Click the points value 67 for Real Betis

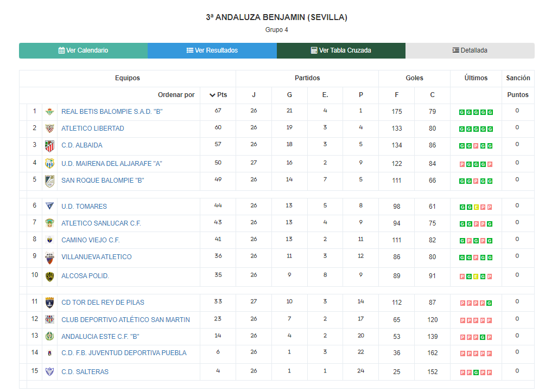point(218,111)
